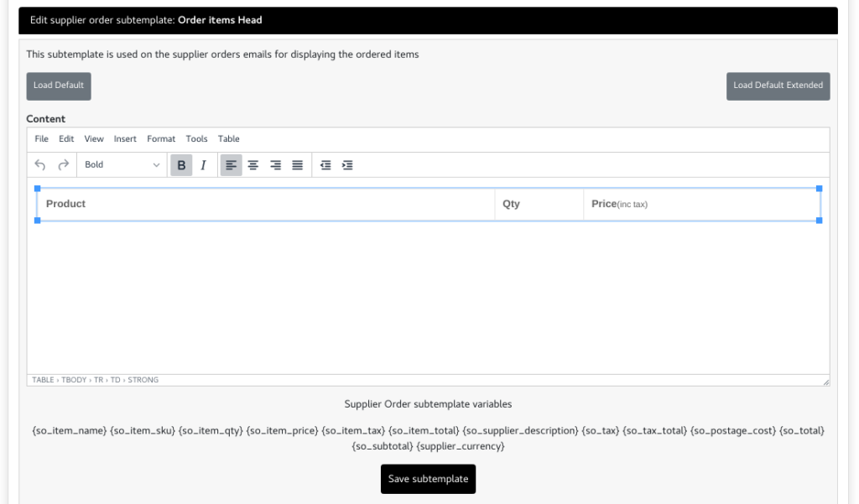The height and width of the screenshot is (504, 859).
Task: Apply right alignment to the text
Action: (275, 164)
